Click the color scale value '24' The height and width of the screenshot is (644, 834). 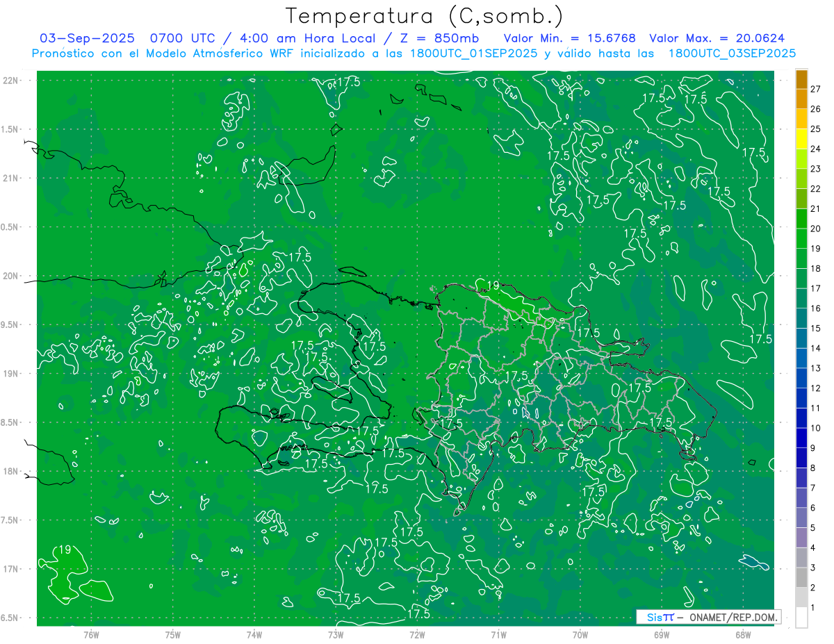(815, 149)
